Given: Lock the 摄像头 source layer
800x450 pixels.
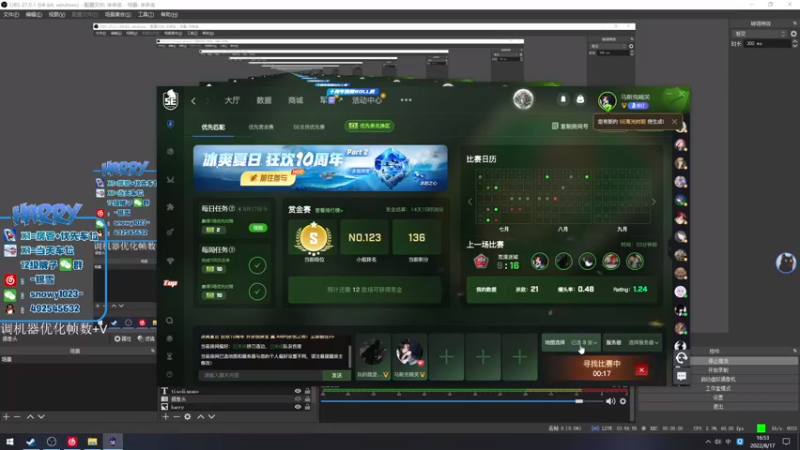Looking at the screenshot, I should (307, 399).
